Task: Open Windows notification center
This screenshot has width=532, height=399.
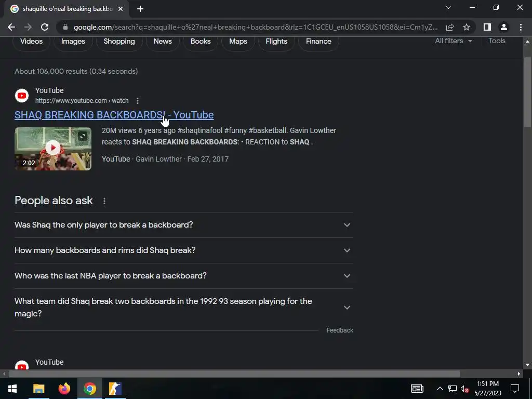Action: coord(515,389)
